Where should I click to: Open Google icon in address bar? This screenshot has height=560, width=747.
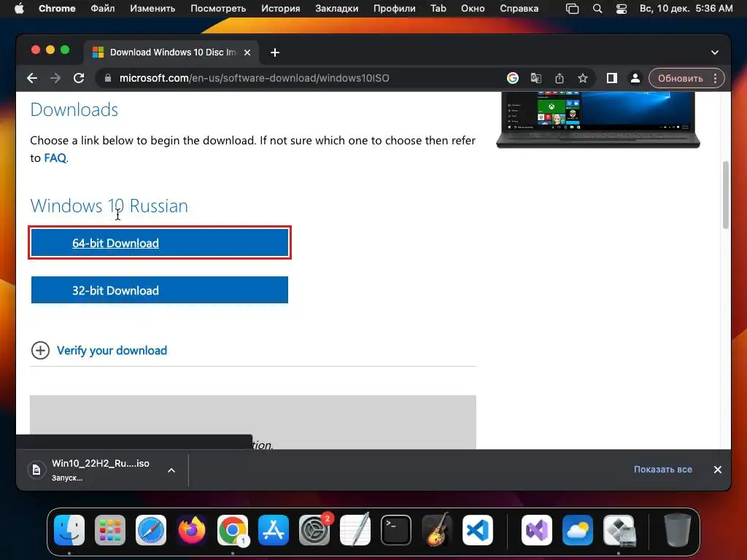point(513,78)
